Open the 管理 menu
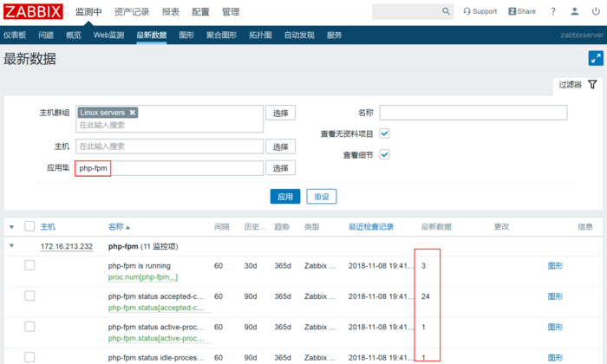The width and height of the screenshot is (607, 364). coord(231,12)
